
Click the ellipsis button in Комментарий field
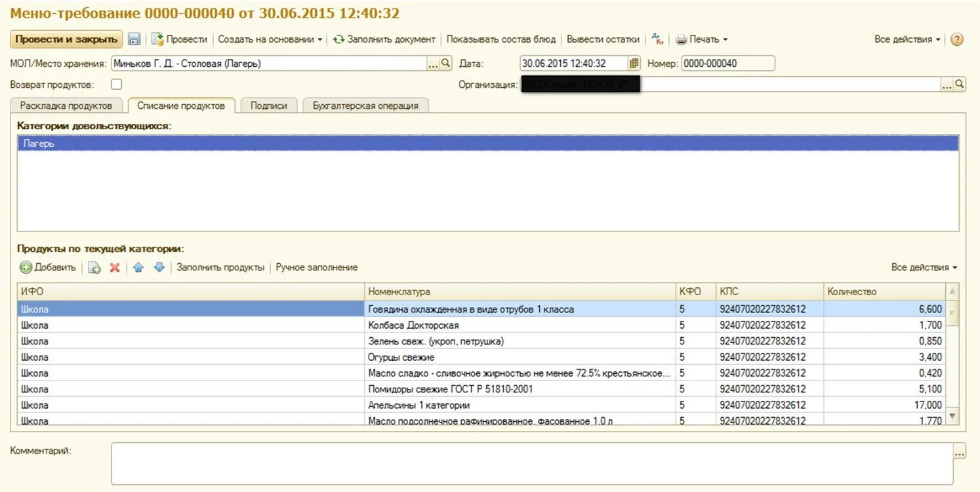point(960,452)
